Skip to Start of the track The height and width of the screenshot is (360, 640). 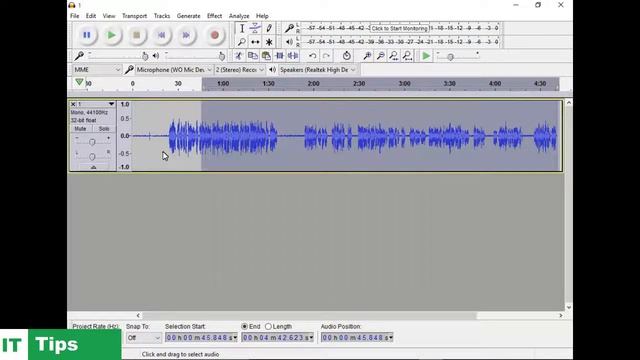coord(161,35)
